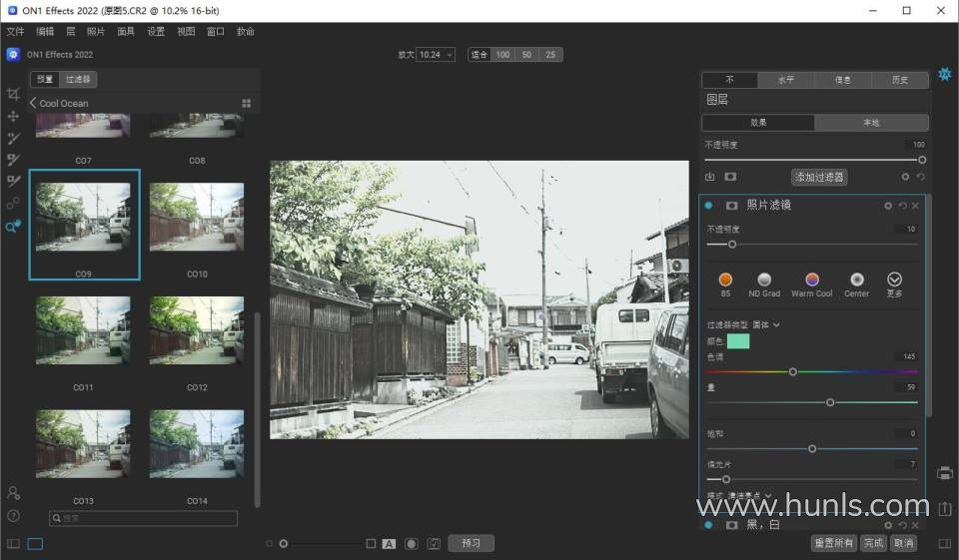
Task: Open Photo Filter settings gear
Action: tap(888, 206)
